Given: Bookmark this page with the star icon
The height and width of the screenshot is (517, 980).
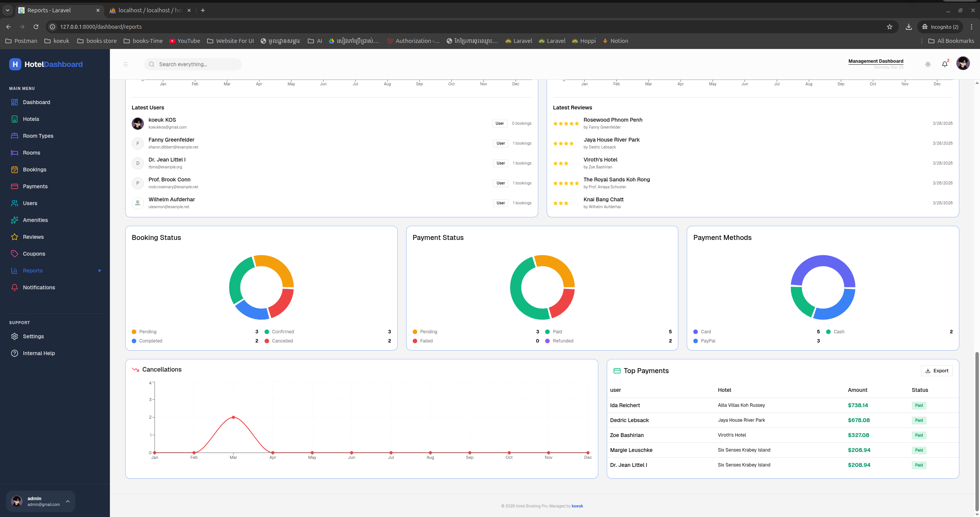Looking at the screenshot, I should (x=890, y=27).
